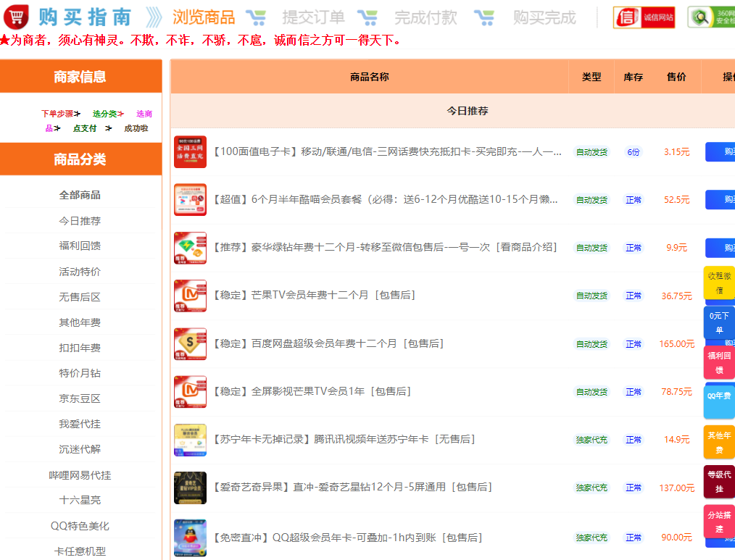Open thumbnail for 芒果TV会员年费十二个月
The width and height of the screenshot is (735, 560).
coord(191,296)
